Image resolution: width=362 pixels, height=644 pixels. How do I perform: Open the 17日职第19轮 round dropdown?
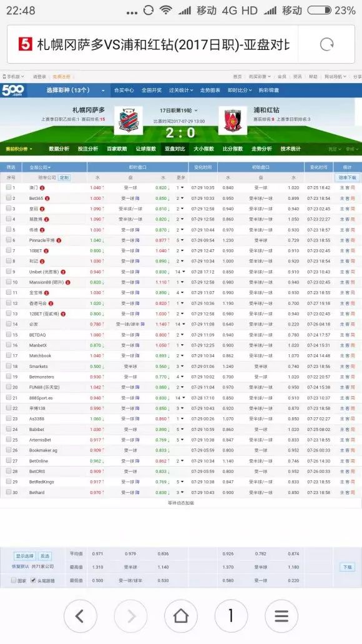tap(179, 111)
